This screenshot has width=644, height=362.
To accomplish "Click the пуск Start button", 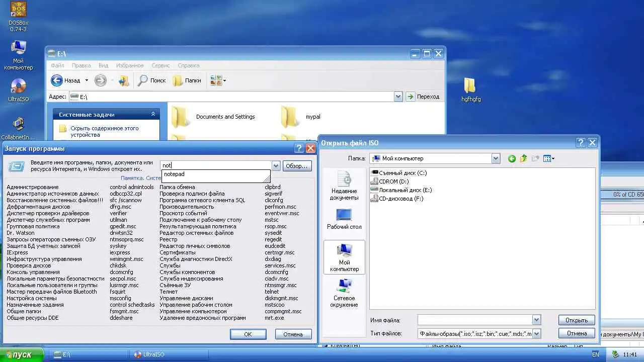I will [x=22, y=354].
